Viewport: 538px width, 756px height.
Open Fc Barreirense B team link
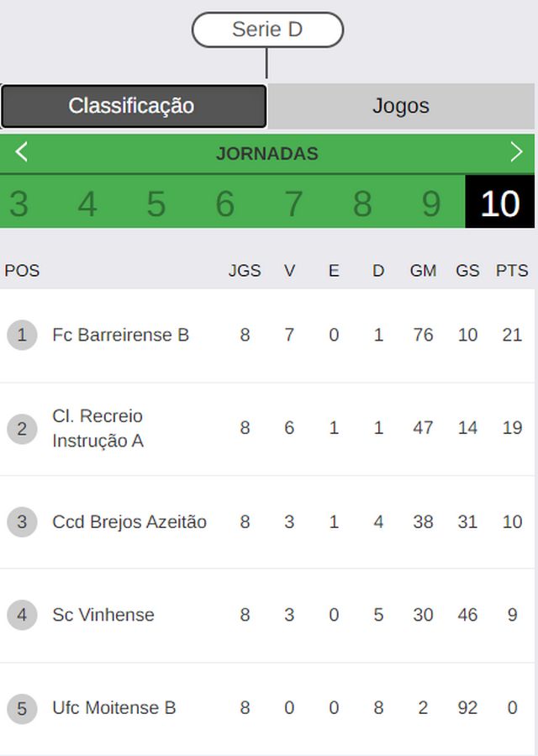(120, 335)
